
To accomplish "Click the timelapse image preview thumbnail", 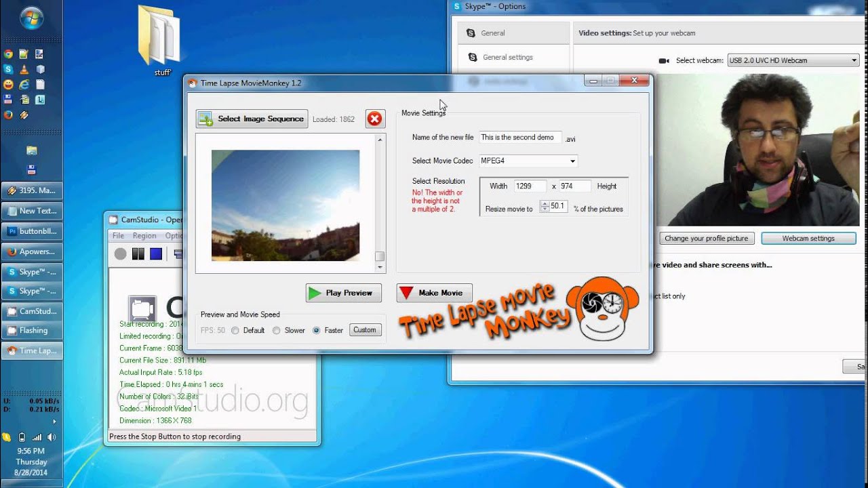I will (285, 205).
